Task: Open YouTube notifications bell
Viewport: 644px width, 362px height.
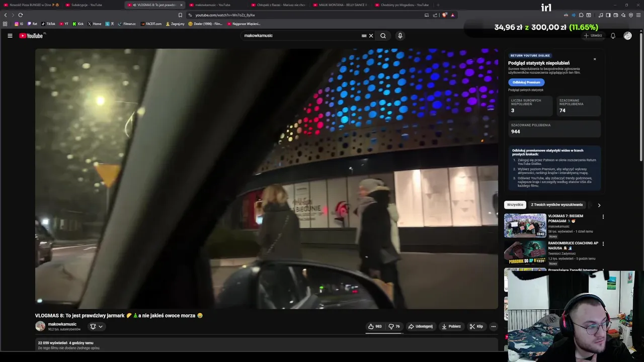Action: 613,36
